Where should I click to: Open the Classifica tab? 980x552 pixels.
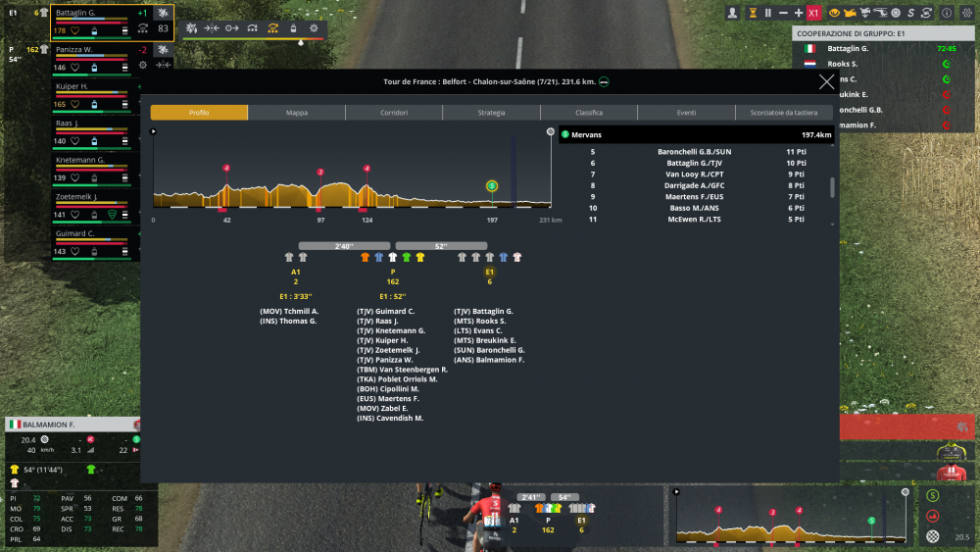click(x=589, y=113)
